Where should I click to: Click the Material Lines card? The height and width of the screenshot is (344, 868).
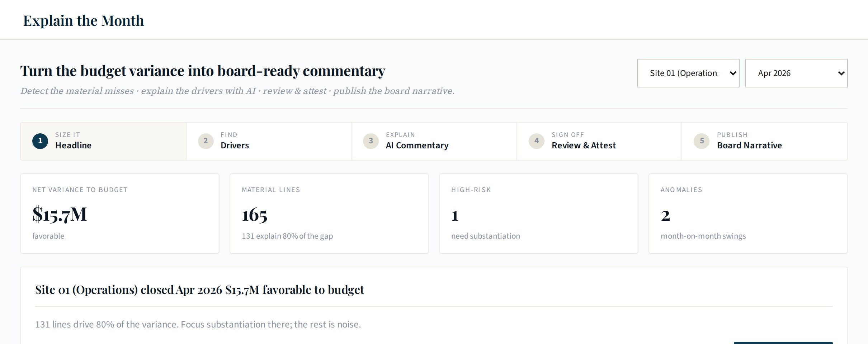click(x=329, y=214)
